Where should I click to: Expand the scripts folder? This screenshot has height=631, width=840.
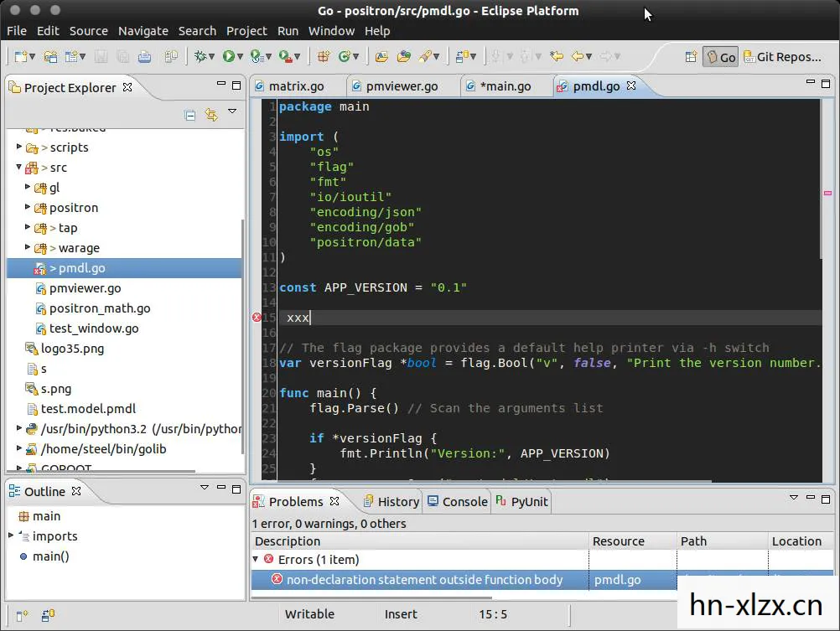pyautogui.click(x=19, y=147)
